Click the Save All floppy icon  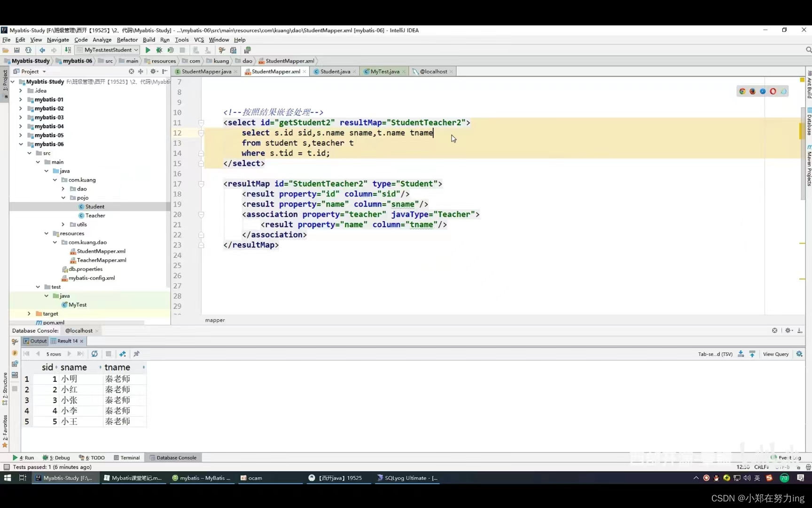point(17,50)
